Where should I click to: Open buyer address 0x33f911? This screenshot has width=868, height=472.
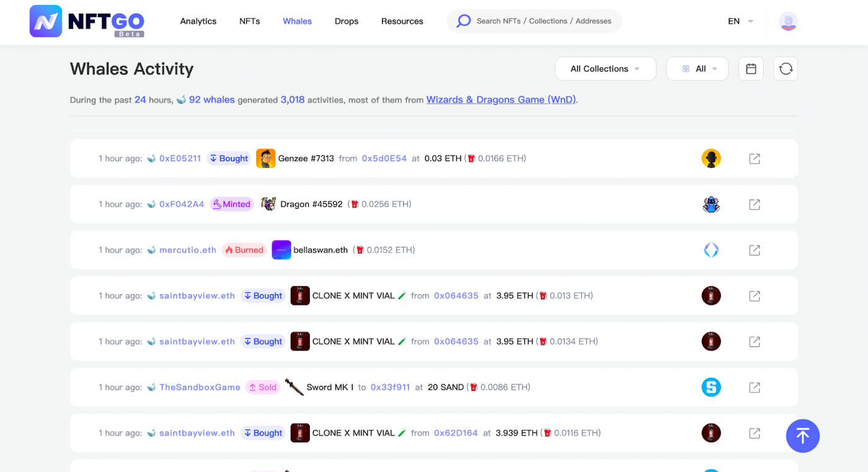[390, 387]
